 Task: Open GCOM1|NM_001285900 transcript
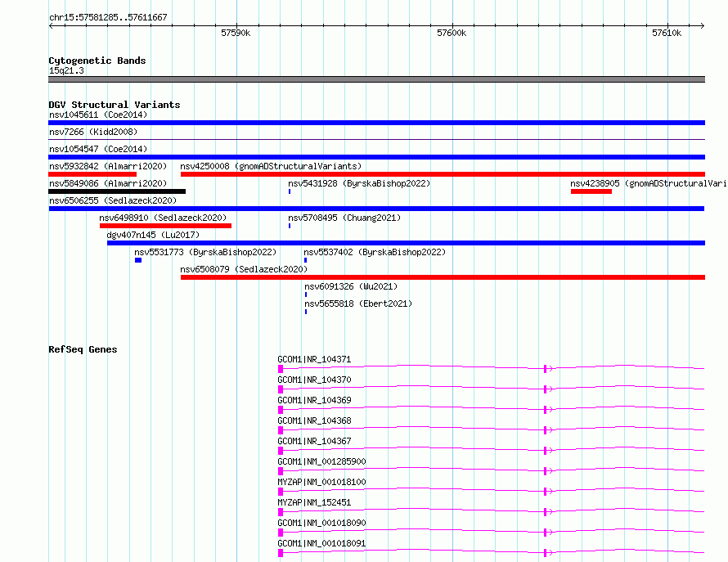click(x=321, y=461)
